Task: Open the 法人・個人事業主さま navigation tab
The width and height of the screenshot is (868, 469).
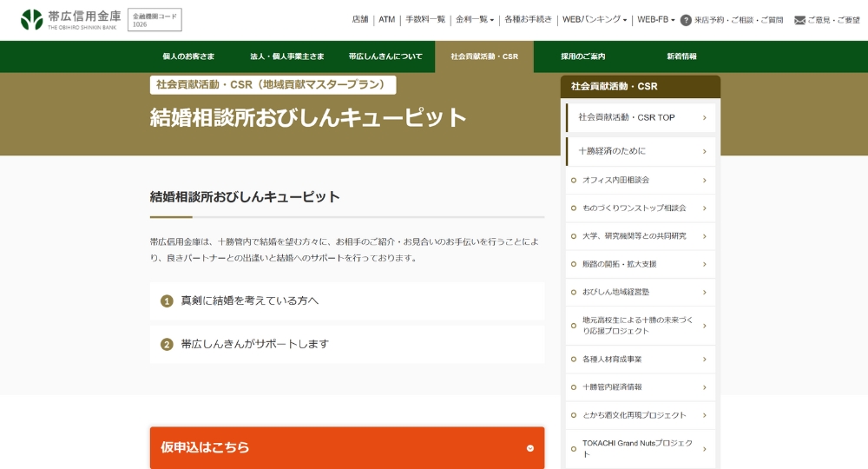Action: tap(286, 56)
